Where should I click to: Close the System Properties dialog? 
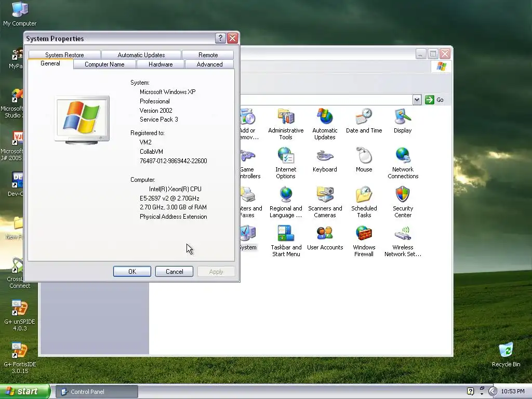pyautogui.click(x=232, y=38)
